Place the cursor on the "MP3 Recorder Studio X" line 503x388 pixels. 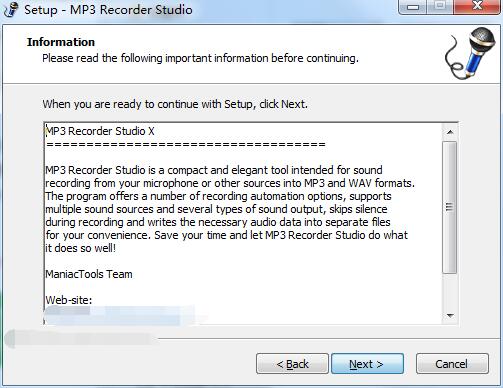100,131
